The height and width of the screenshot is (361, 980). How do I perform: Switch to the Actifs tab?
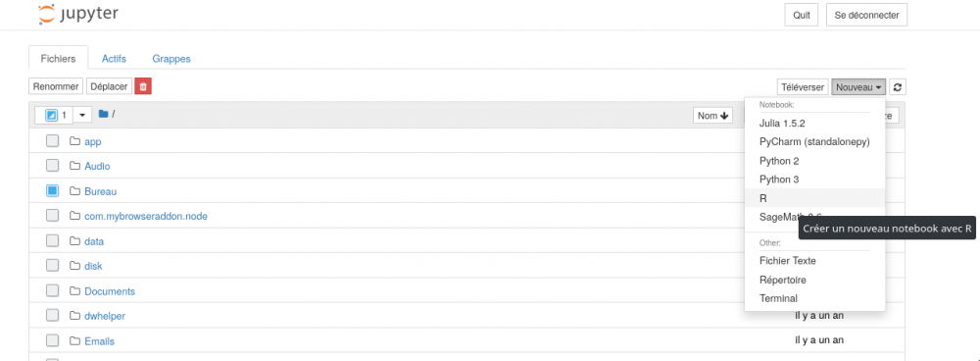click(114, 58)
